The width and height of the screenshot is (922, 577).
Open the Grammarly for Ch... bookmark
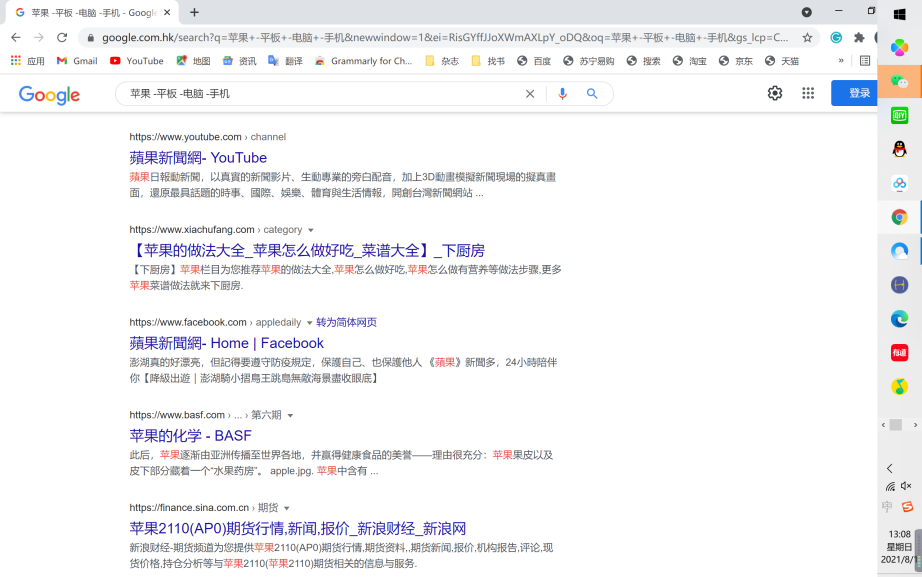pyautogui.click(x=363, y=61)
